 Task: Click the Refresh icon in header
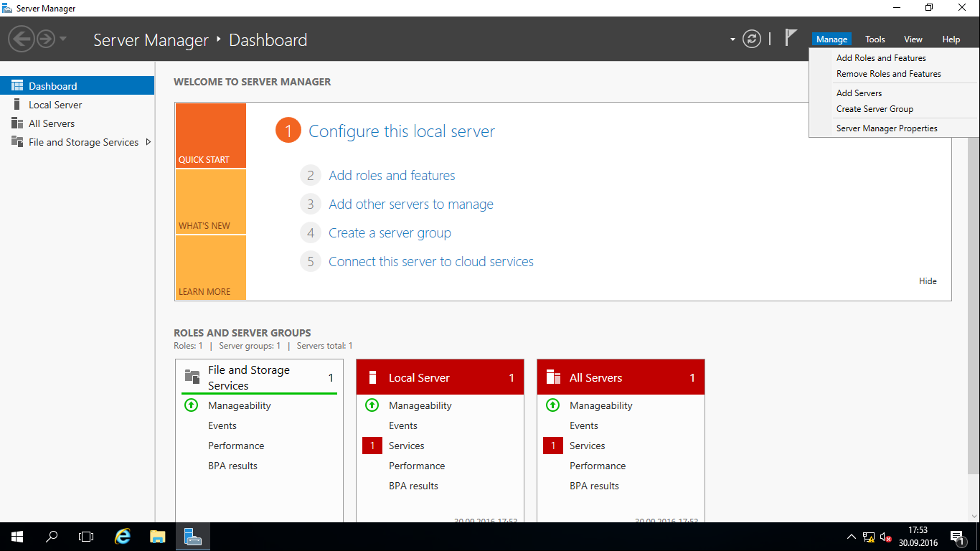[751, 39]
